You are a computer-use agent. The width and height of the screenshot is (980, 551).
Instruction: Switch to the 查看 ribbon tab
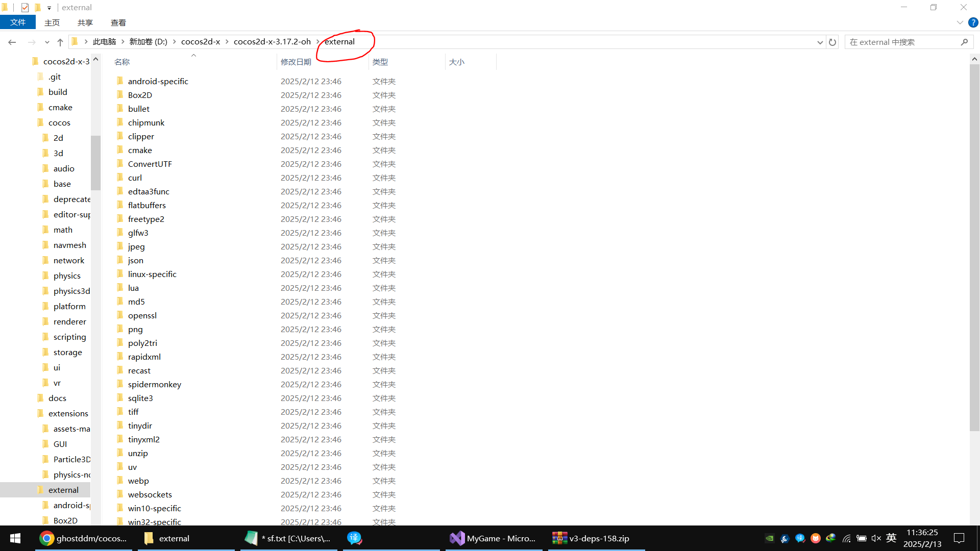(x=118, y=22)
